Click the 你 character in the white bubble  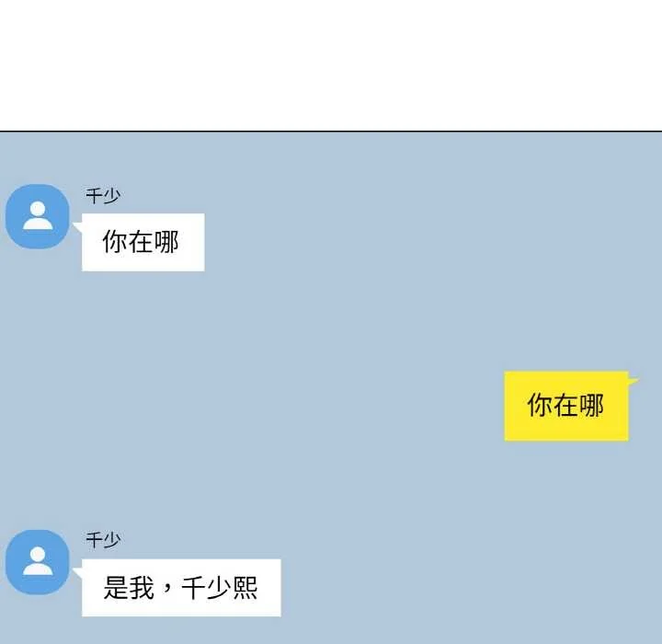pos(115,242)
